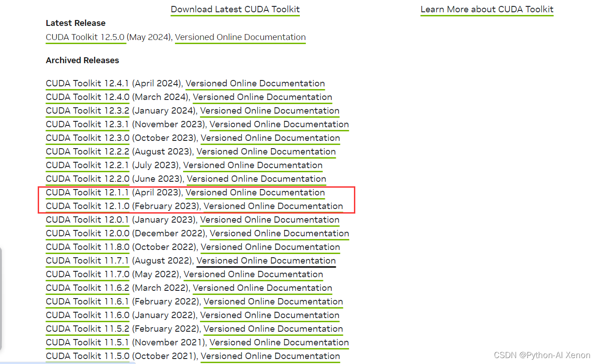Open Versioned Online Documentation for November 2021
This screenshot has width=597, height=364.
(279, 343)
